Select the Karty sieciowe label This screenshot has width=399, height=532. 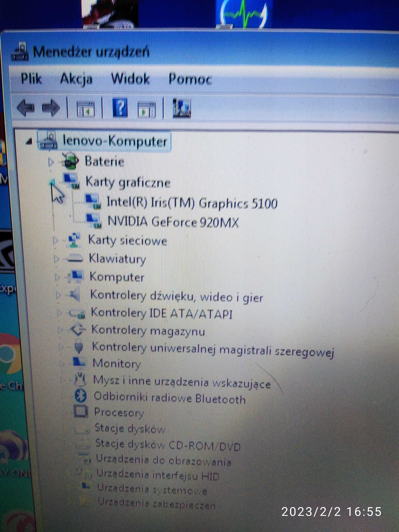(x=127, y=241)
